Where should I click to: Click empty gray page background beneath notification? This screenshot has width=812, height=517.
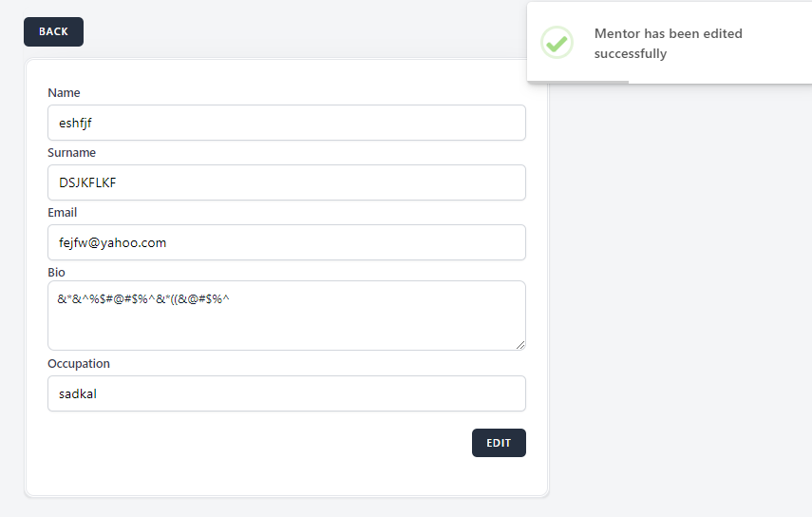tap(679, 285)
